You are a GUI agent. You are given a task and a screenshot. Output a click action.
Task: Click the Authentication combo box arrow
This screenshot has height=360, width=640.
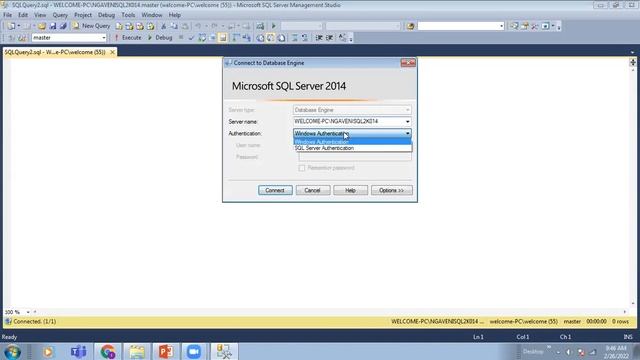coord(407,133)
